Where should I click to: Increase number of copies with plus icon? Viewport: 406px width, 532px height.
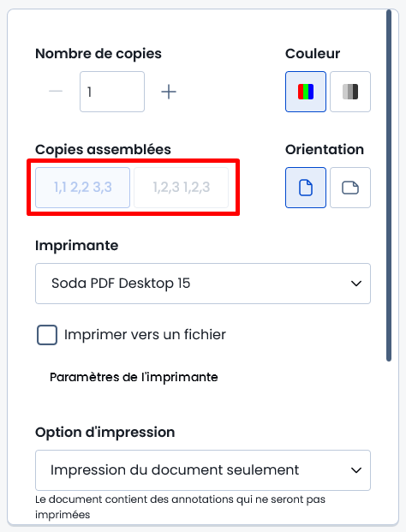(169, 92)
